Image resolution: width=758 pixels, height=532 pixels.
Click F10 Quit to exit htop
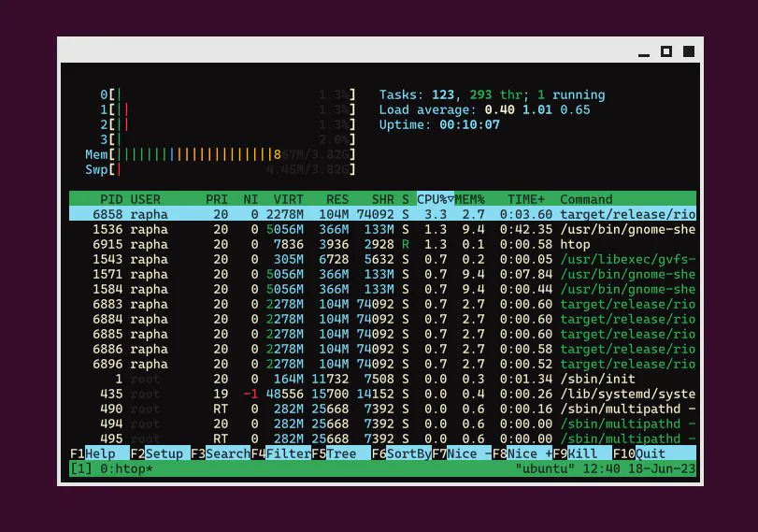point(639,453)
